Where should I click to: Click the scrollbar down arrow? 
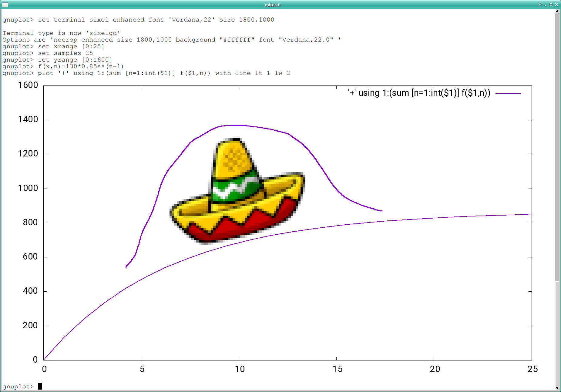[557, 388]
